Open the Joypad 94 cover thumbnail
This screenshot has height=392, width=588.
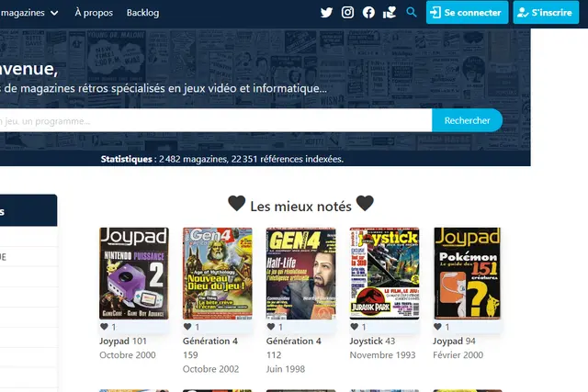468,274
